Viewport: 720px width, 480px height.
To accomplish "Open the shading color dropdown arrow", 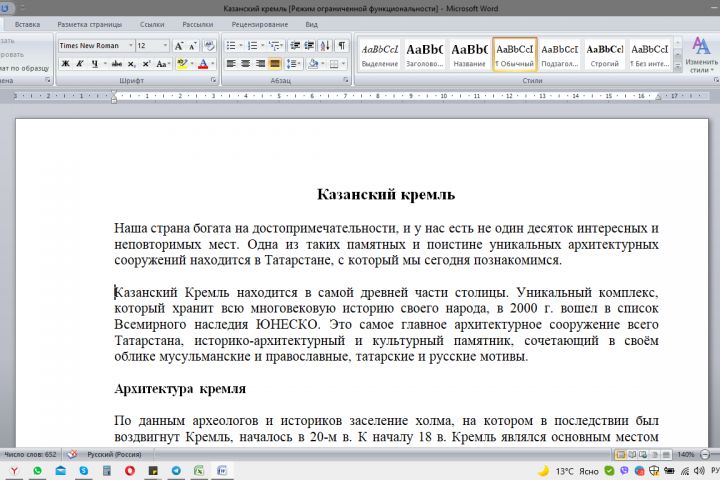I will click(323, 64).
